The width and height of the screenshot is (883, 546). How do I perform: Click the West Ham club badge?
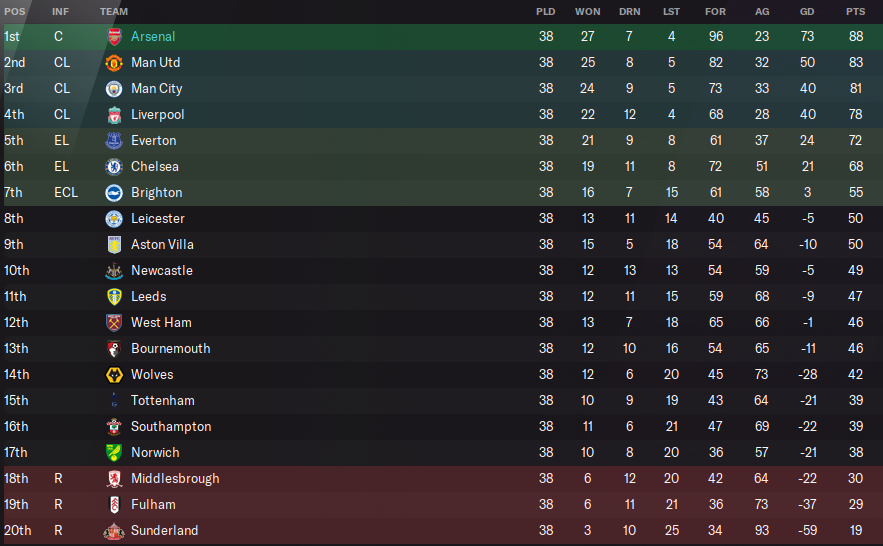pos(114,323)
